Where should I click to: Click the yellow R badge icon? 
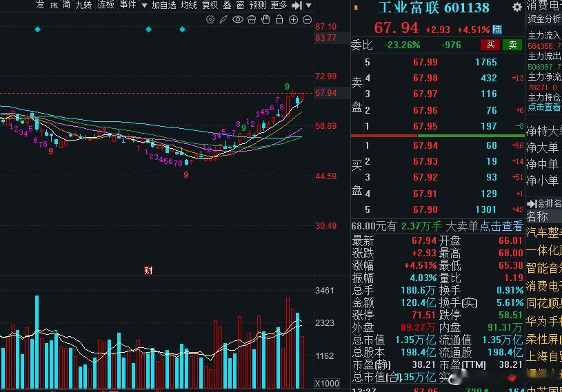tap(356, 8)
